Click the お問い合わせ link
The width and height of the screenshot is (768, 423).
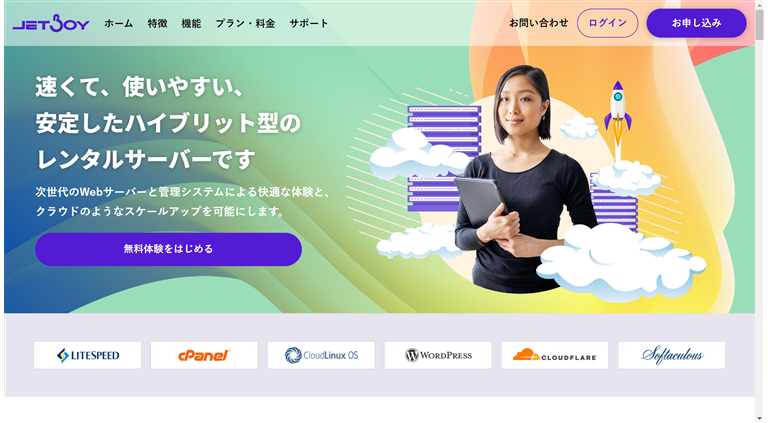(x=539, y=23)
